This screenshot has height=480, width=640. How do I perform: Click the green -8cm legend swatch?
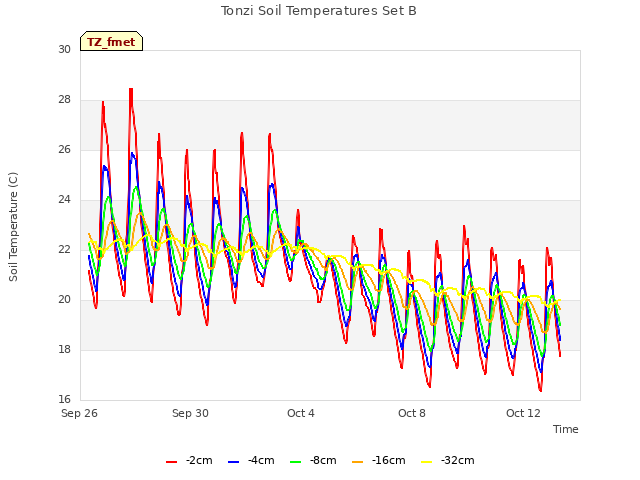point(296,462)
